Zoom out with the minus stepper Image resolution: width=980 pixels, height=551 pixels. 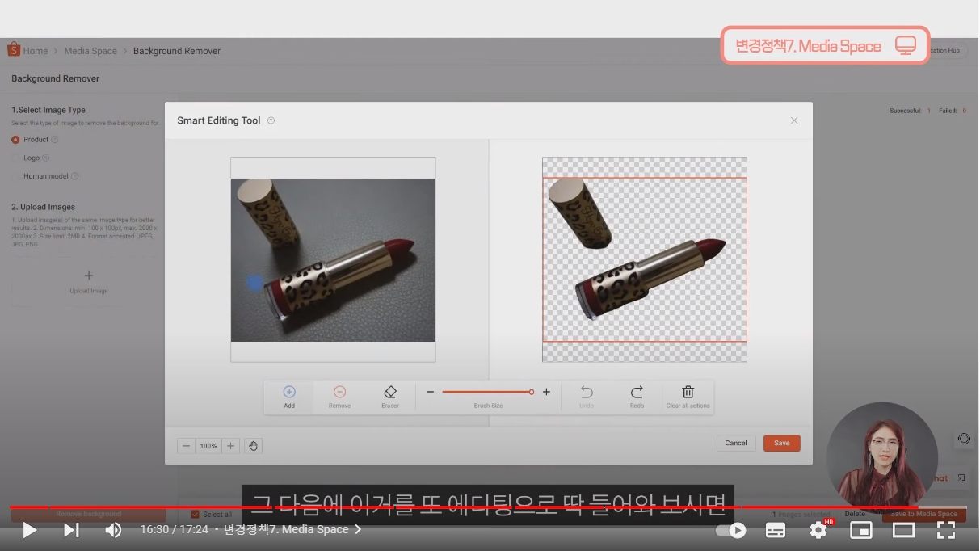pos(186,446)
